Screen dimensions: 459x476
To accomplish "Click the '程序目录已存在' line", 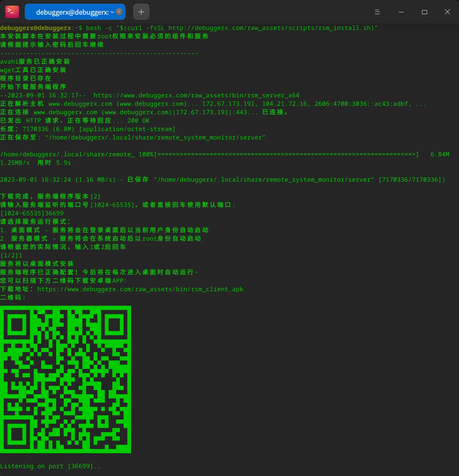I will (26, 79).
